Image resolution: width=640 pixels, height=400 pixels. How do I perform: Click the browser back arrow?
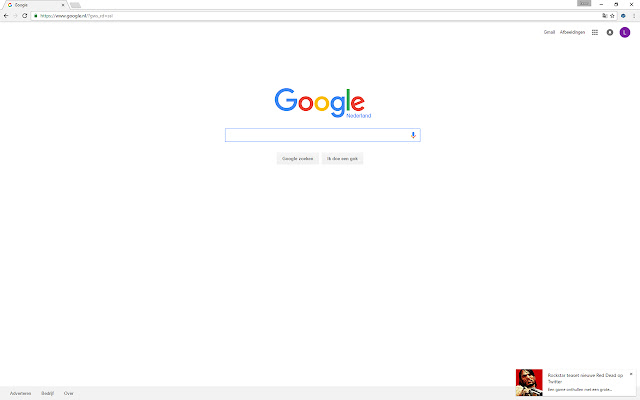coord(6,16)
